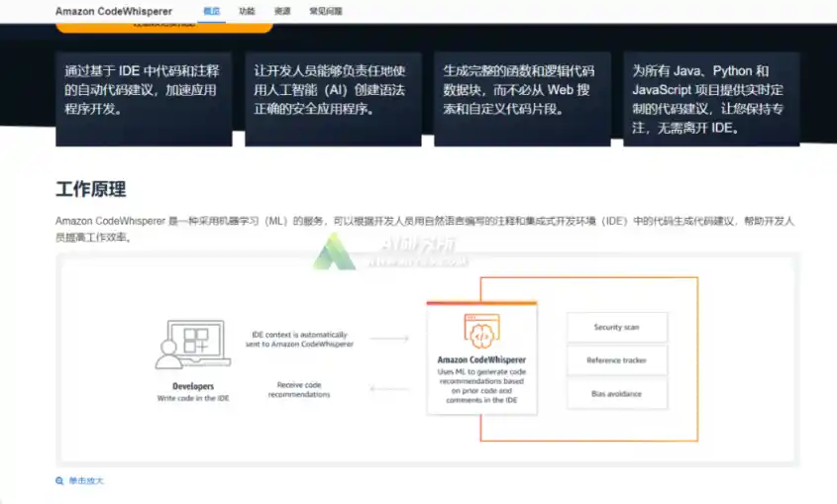Click the Reference tracker box

click(x=616, y=360)
